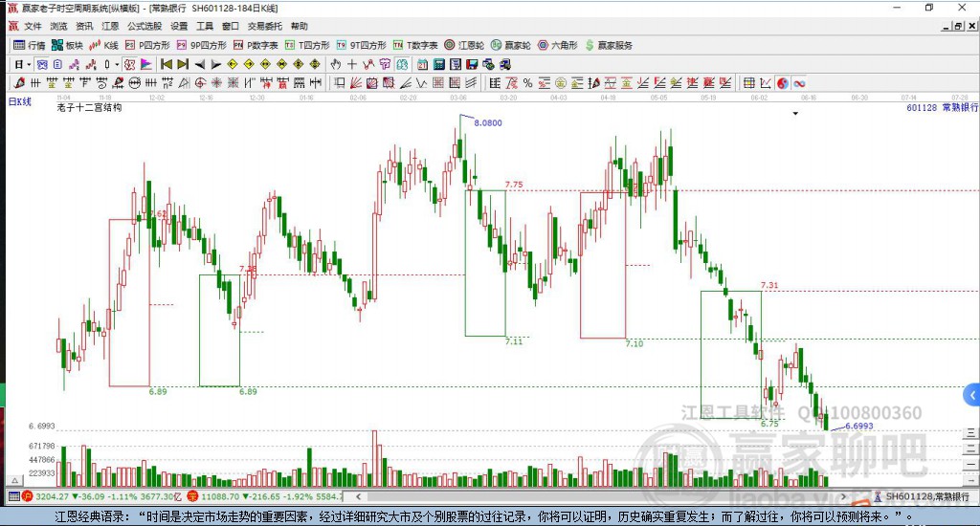Click the blue side panel chevron
The image size is (980, 526).
click(x=972, y=395)
